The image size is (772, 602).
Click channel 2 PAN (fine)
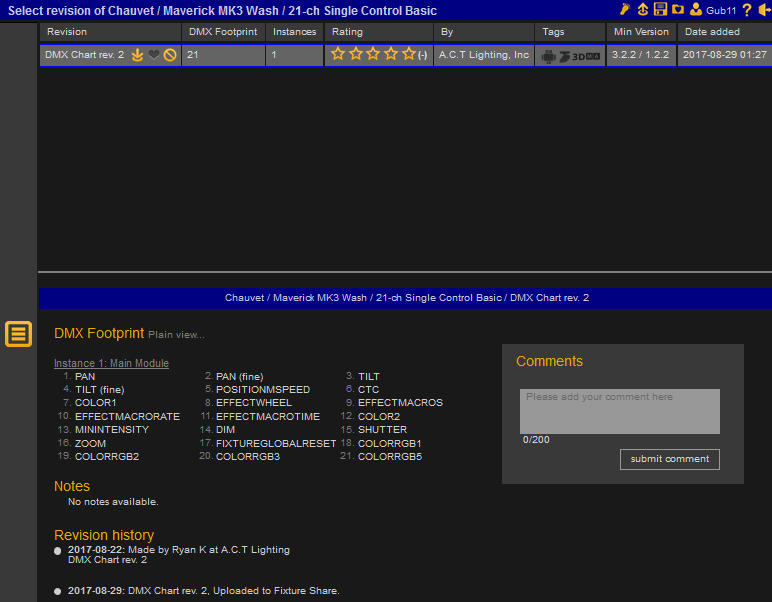click(240, 377)
